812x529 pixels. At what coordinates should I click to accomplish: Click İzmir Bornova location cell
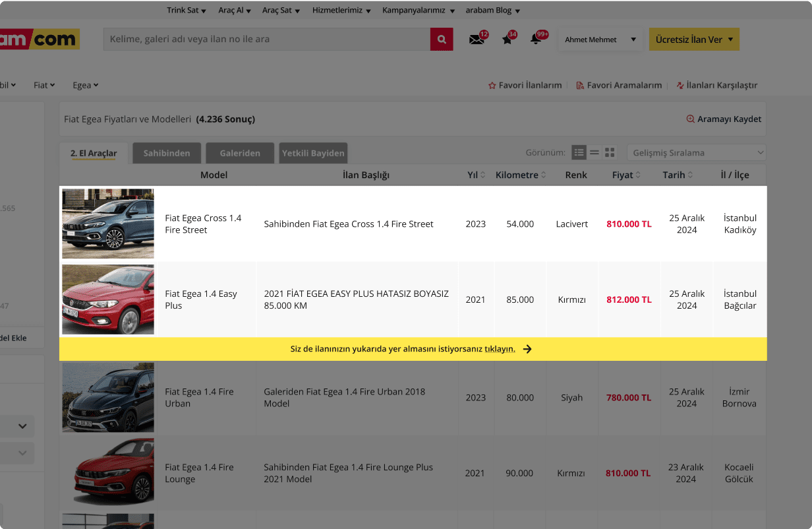click(x=739, y=398)
